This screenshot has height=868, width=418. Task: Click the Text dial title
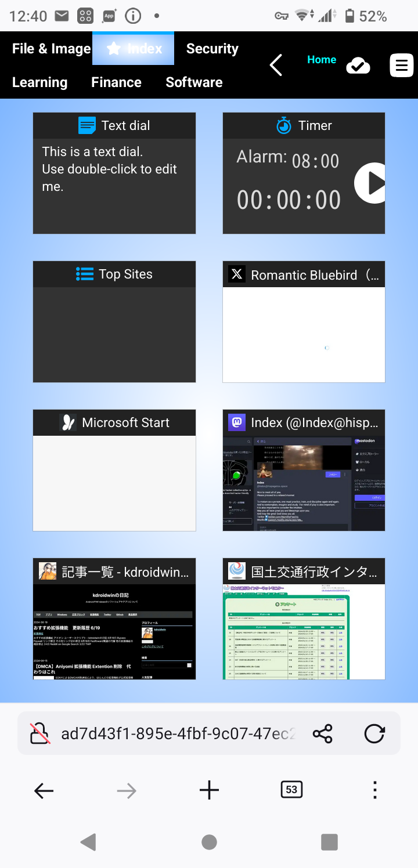[x=125, y=125]
